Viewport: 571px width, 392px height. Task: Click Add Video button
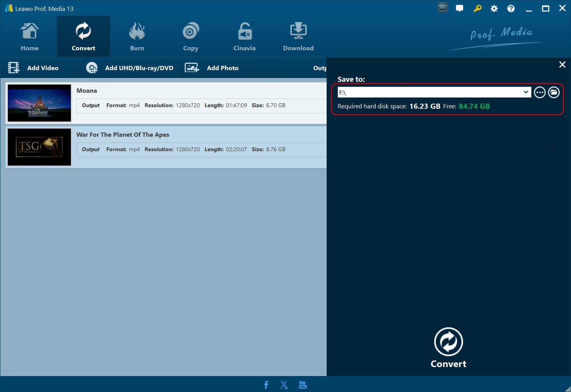click(x=34, y=68)
